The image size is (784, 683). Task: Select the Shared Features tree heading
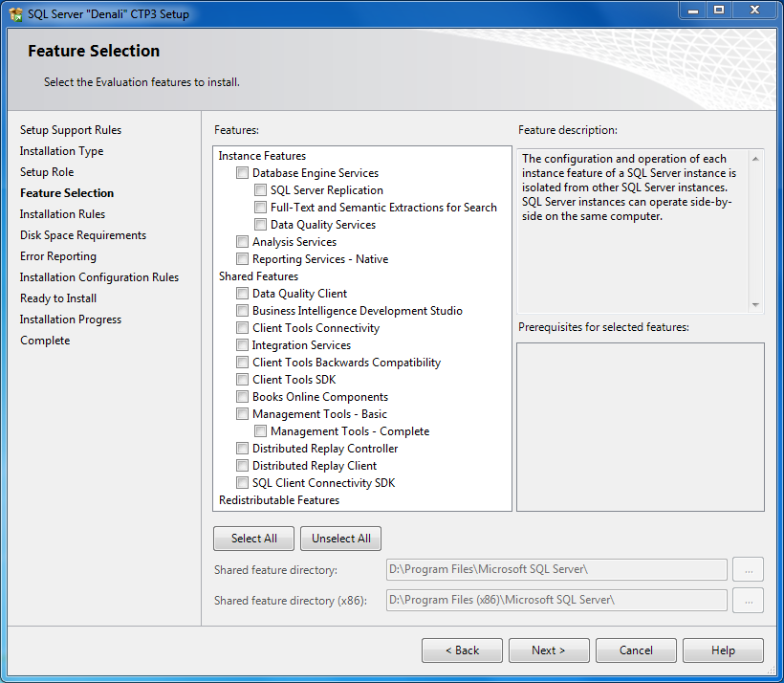[x=258, y=276]
